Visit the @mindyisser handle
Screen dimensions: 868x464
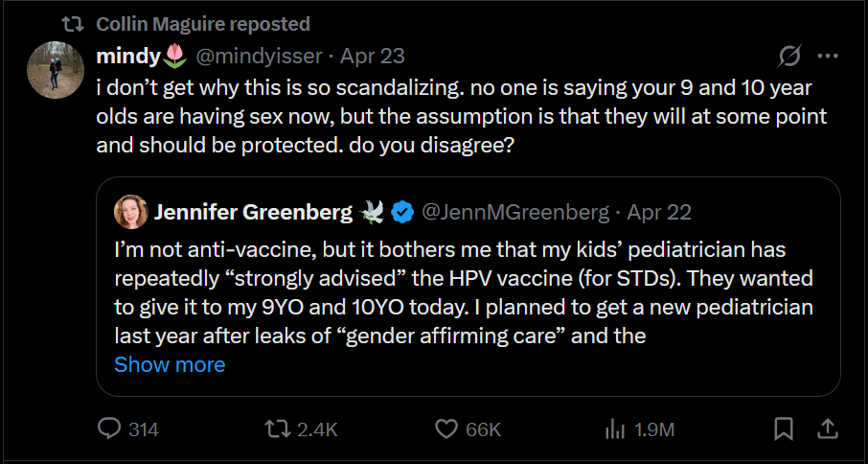click(x=257, y=57)
